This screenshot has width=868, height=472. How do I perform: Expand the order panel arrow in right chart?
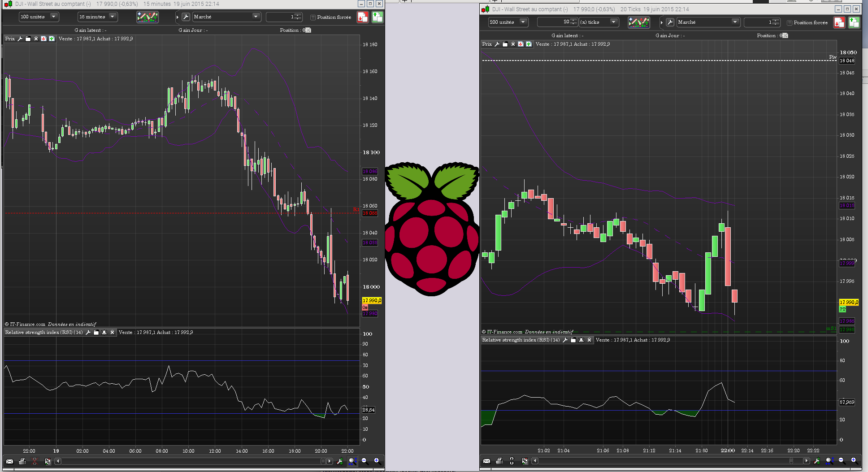click(x=662, y=22)
